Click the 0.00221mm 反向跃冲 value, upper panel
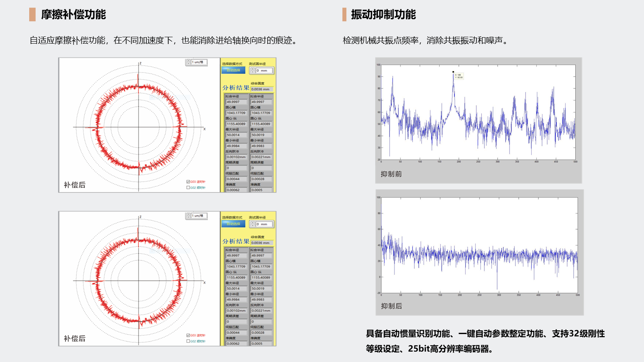The image size is (644, 362). coord(261,157)
